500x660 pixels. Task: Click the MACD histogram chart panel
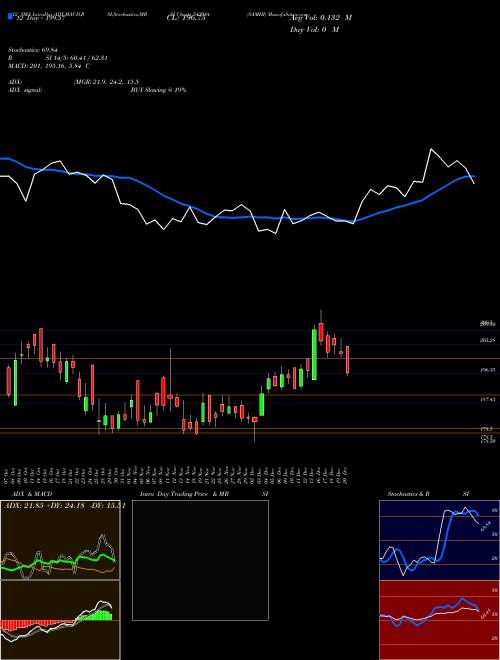click(60, 620)
